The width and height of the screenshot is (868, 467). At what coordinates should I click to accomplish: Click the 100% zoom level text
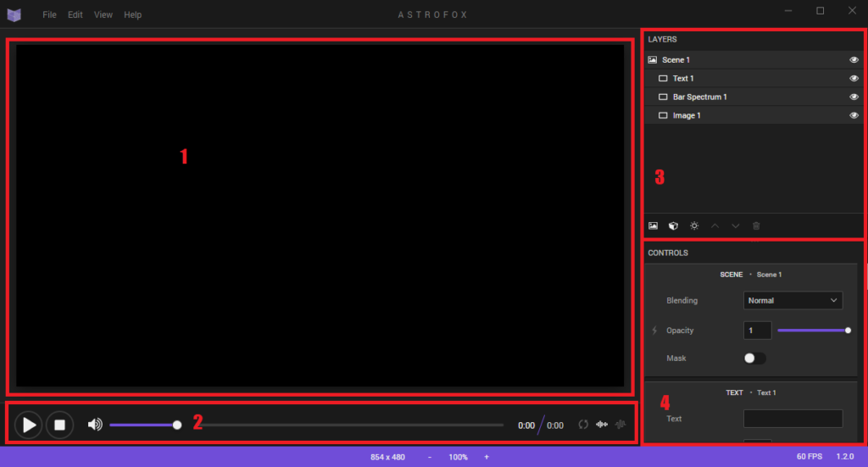pyautogui.click(x=458, y=457)
